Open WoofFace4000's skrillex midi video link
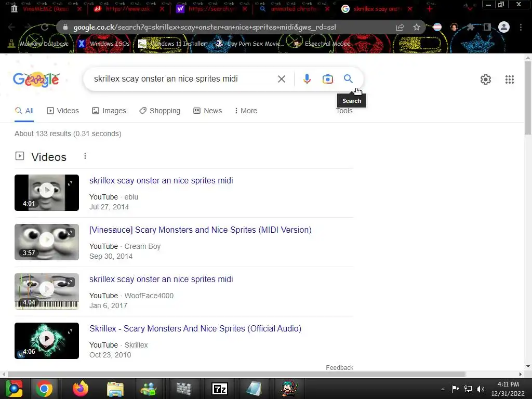The width and height of the screenshot is (532, 399). [161, 279]
